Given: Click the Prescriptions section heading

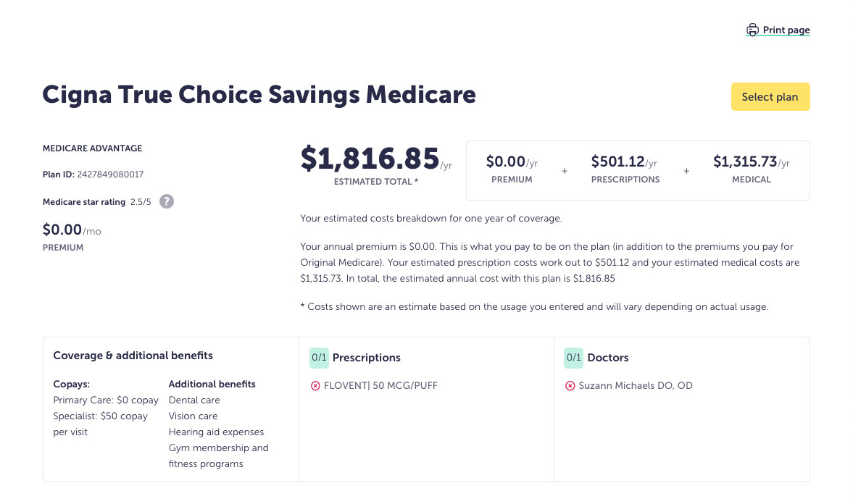Looking at the screenshot, I should click(x=366, y=358).
